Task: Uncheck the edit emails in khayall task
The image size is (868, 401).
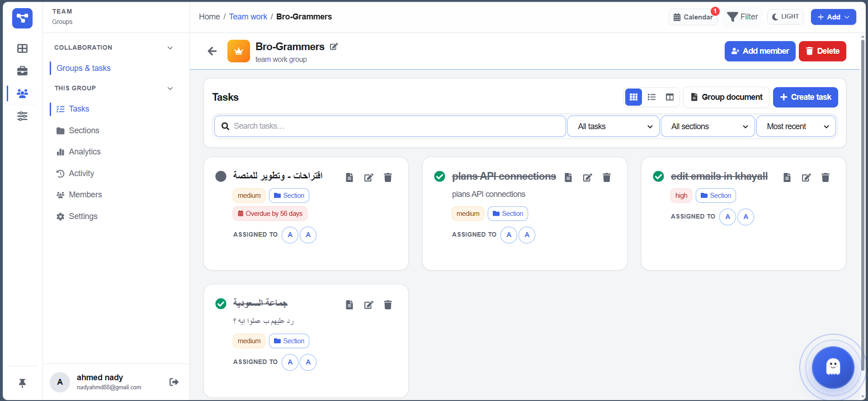Action: coord(658,176)
